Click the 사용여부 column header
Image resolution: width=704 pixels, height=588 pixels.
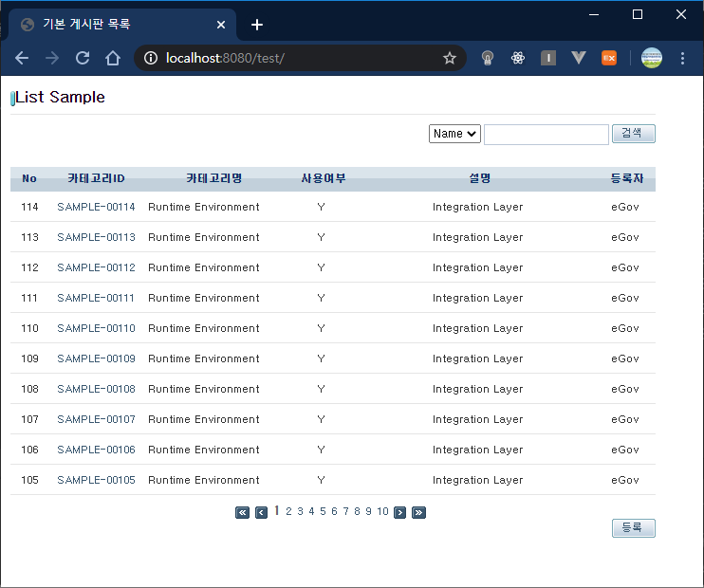[x=324, y=178]
